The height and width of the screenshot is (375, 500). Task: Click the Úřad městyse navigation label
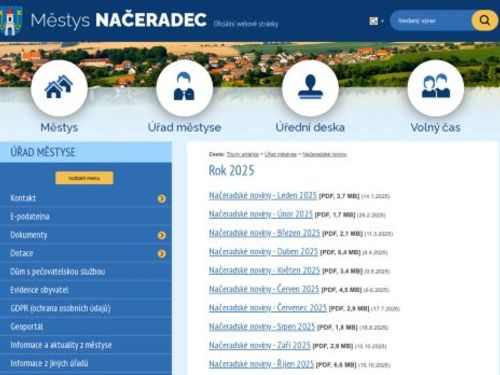(184, 127)
